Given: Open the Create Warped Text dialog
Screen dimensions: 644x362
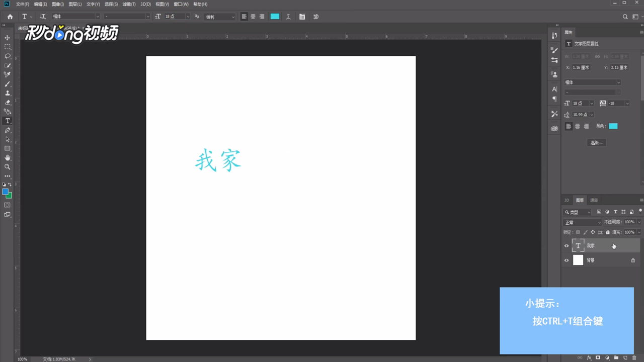Looking at the screenshot, I should click(288, 17).
